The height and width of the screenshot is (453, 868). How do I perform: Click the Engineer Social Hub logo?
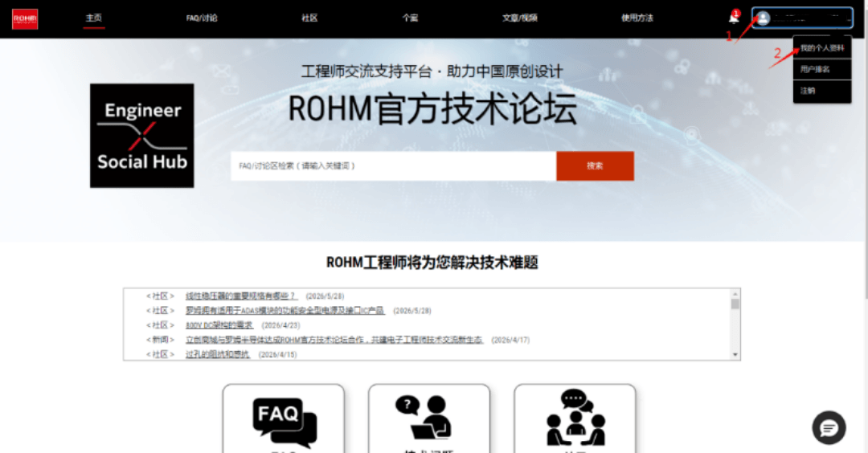click(x=142, y=136)
